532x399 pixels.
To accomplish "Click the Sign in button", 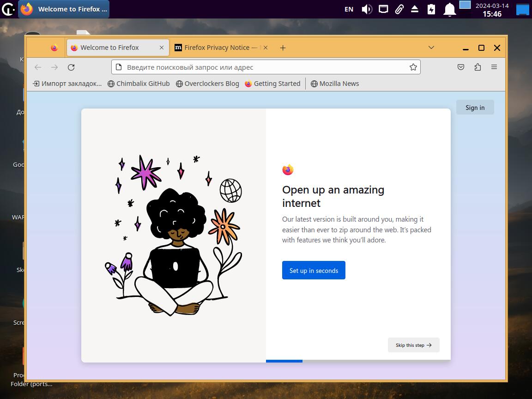I will click(475, 108).
